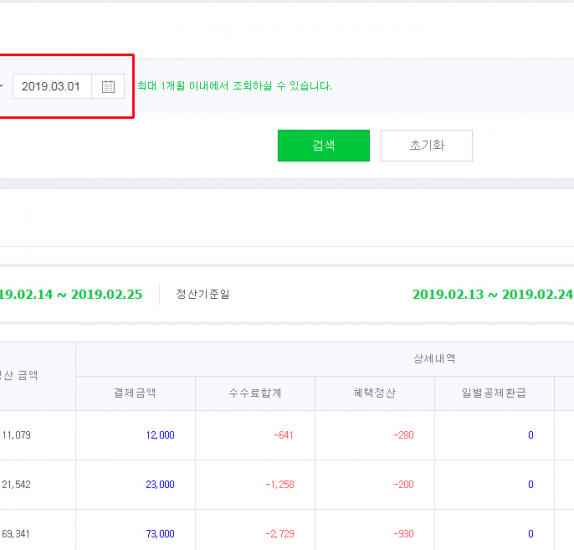
Task: Click the 초기화 reset button
Action: (426, 145)
